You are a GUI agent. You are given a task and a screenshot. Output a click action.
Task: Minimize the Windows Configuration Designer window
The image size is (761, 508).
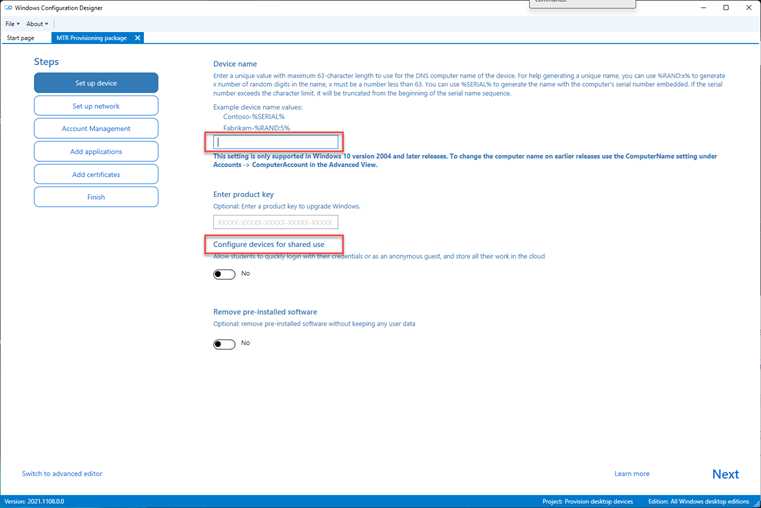(x=704, y=8)
